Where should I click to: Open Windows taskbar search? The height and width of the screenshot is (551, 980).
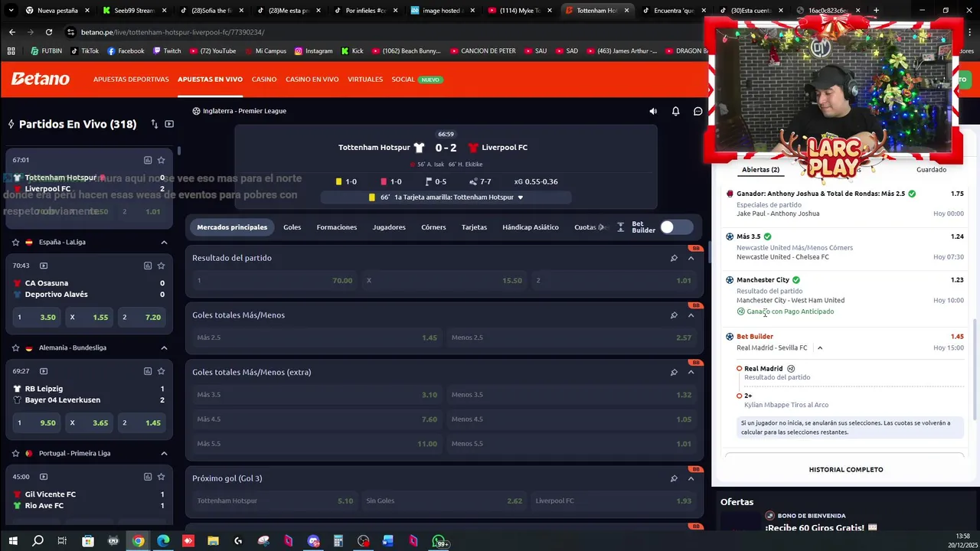38,541
